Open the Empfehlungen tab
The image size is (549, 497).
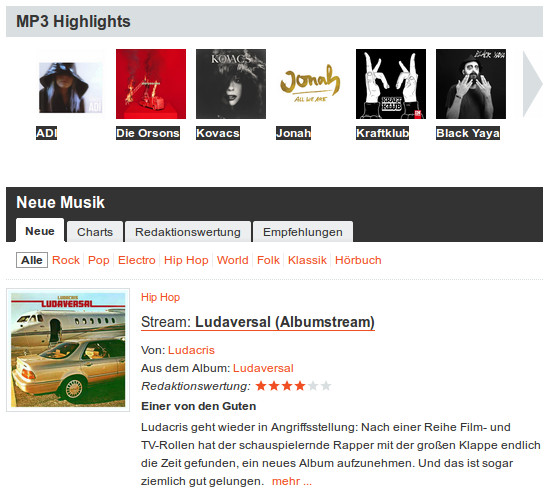[303, 232]
